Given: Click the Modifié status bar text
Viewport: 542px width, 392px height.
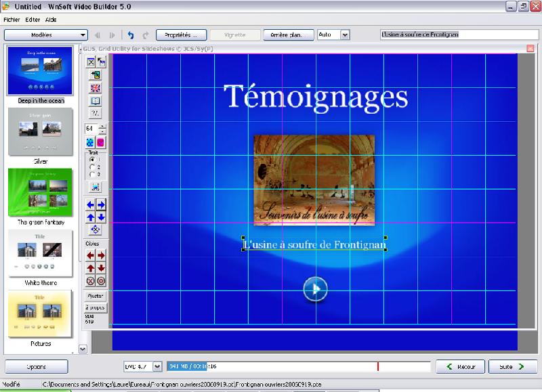Looking at the screenshot, I should pos(11,384).
